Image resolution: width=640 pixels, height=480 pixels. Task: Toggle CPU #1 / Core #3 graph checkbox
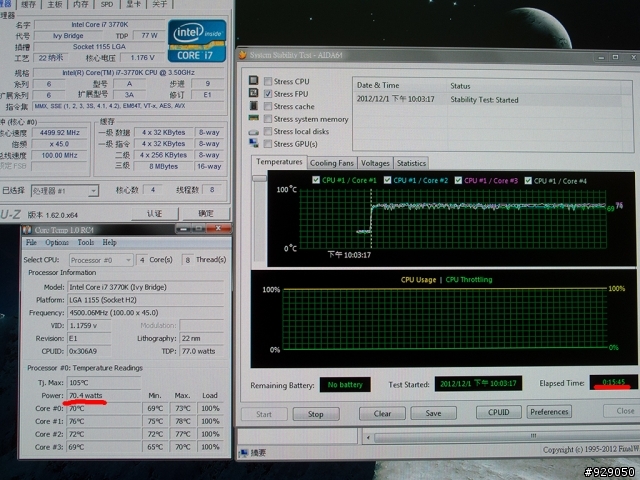tap(458, 180)
